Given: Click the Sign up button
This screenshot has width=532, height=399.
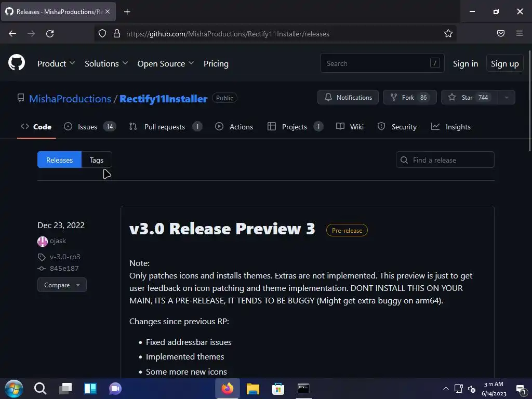Looking at the screenshot, I should pyautogui.click(x=504, y=63).
